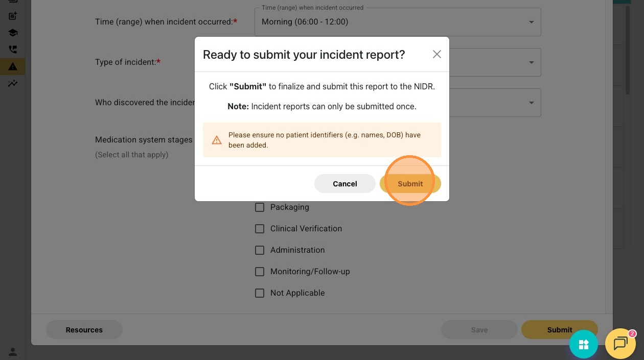Click the phone call sidebar icon
Screen dimensions: 644x360
coord(13,50)
